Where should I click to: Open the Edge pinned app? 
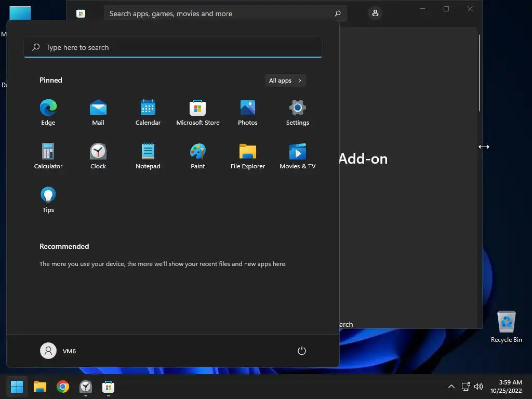pos(48,112)
